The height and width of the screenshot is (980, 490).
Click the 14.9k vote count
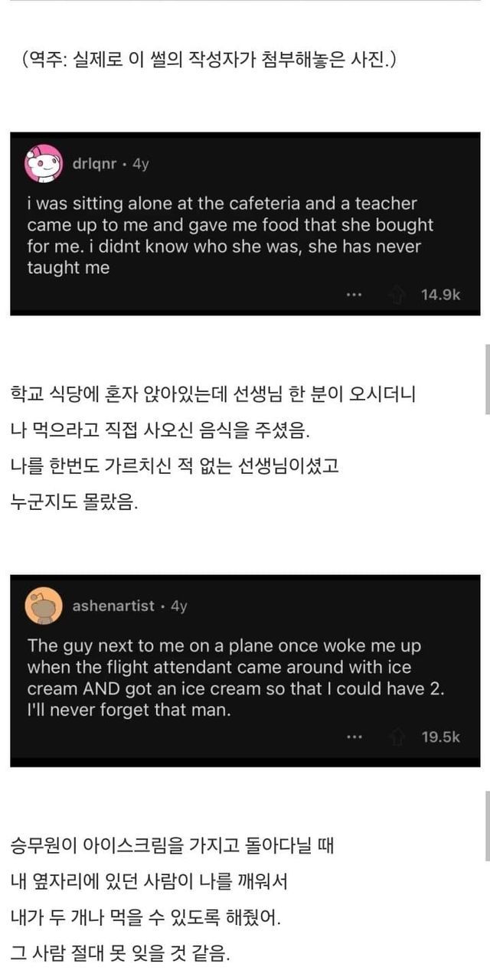coord(440,295)
